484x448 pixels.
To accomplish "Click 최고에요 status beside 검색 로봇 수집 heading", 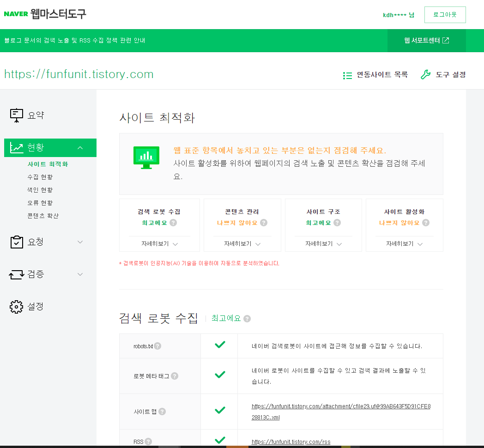I will tap(226, 318).
